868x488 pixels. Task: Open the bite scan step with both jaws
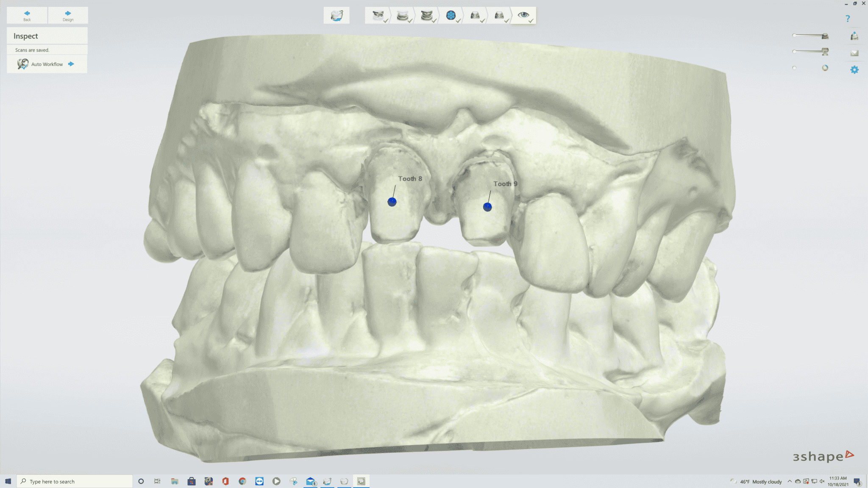pyautogui.click(x=426, y=16)
